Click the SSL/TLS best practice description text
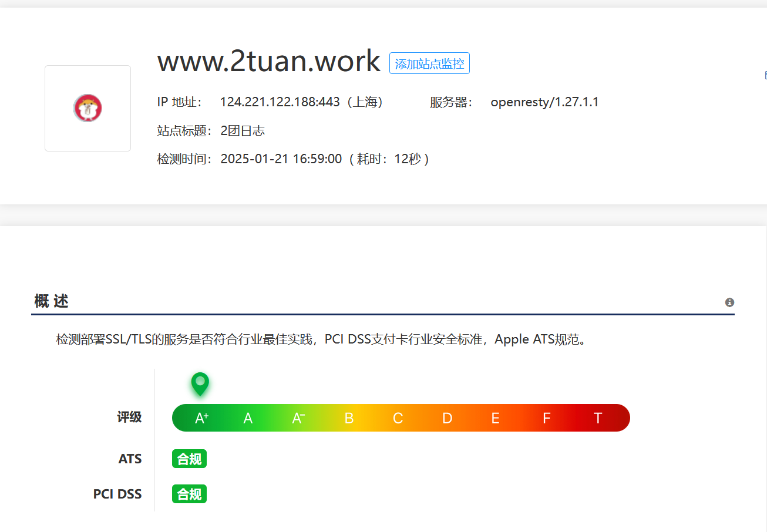767x532 pixels. point(322,339)
